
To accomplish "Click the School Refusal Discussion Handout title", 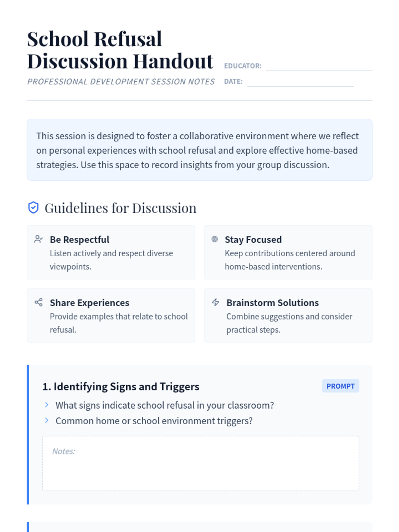I will tap(120, 50).
